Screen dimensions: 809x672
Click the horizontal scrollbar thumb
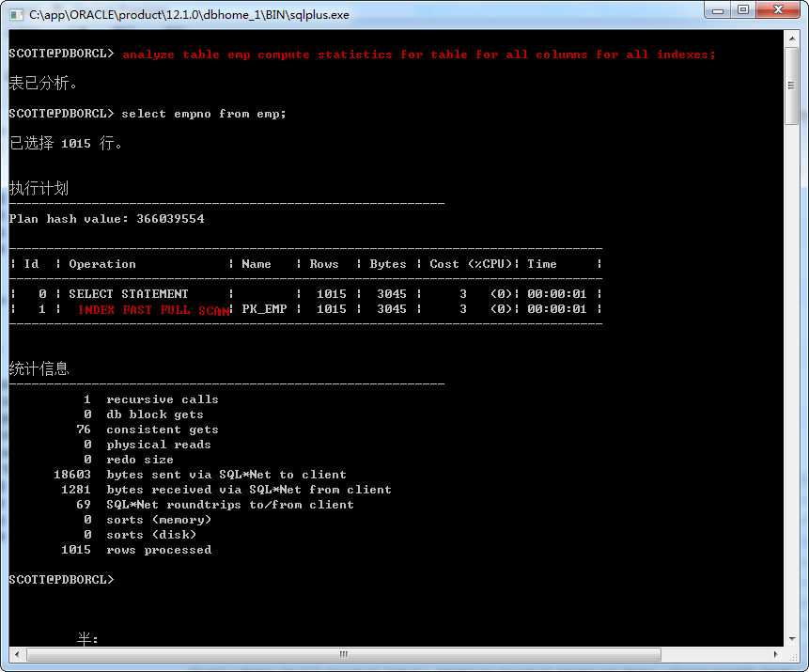(x=344, y=654)
